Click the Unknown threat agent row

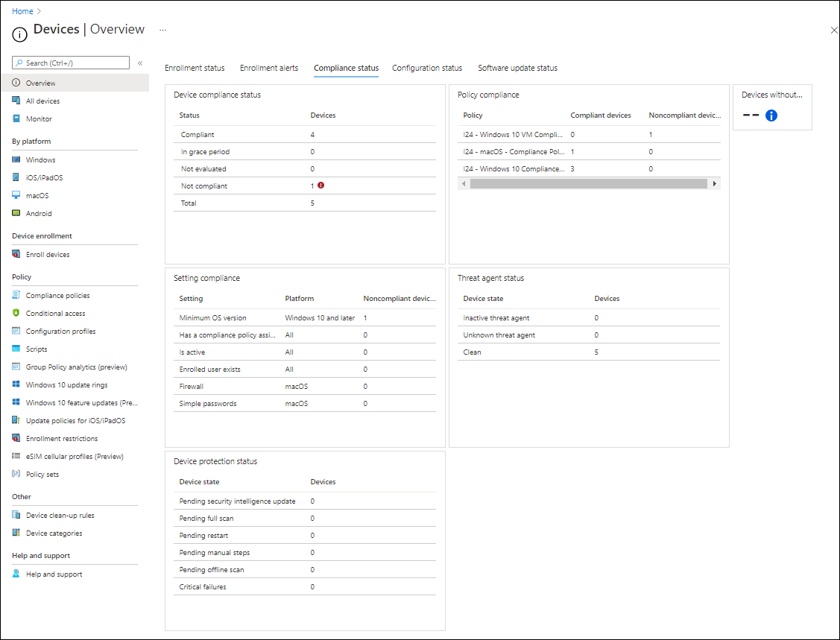[x=589, y=335]
